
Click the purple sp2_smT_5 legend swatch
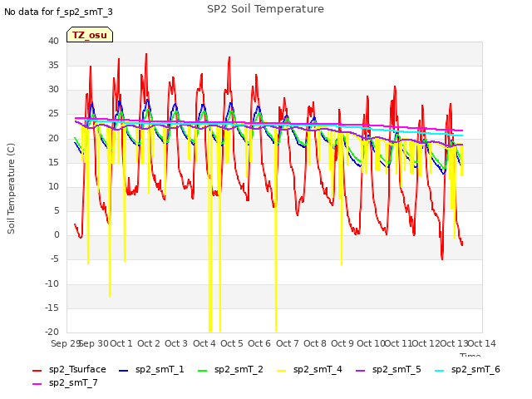tap(360, 371)
